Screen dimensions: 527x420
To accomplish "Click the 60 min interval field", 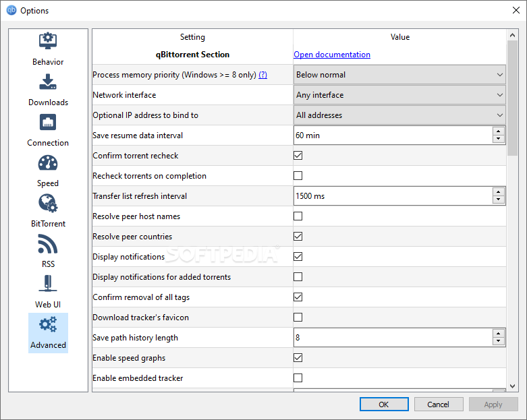I will point(393,136).
